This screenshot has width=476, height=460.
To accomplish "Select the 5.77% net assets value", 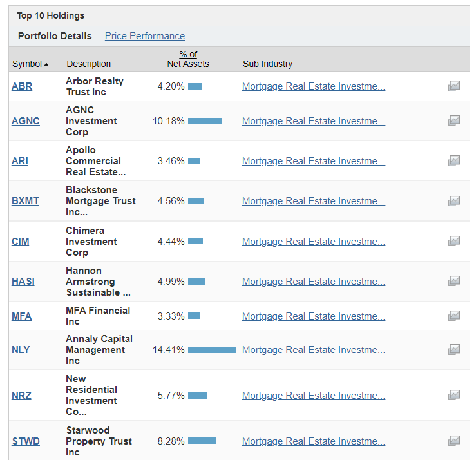I will click(x=171, y=396).
